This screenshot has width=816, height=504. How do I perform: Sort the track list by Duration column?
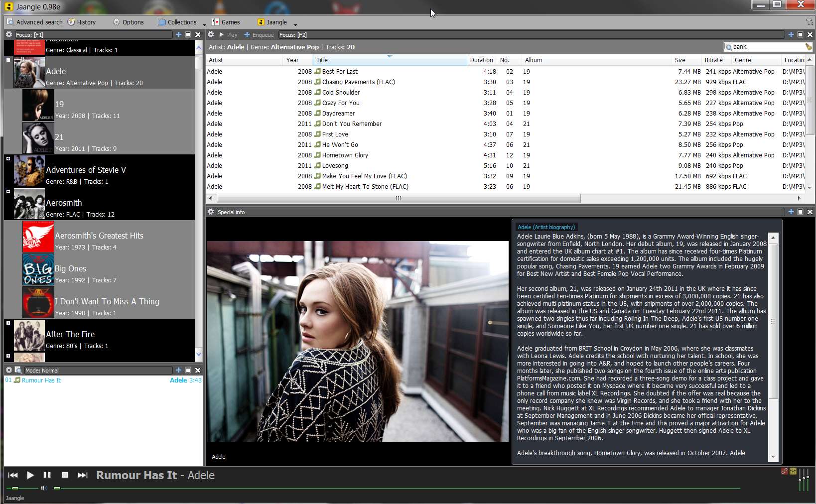[x=481, y=60]
